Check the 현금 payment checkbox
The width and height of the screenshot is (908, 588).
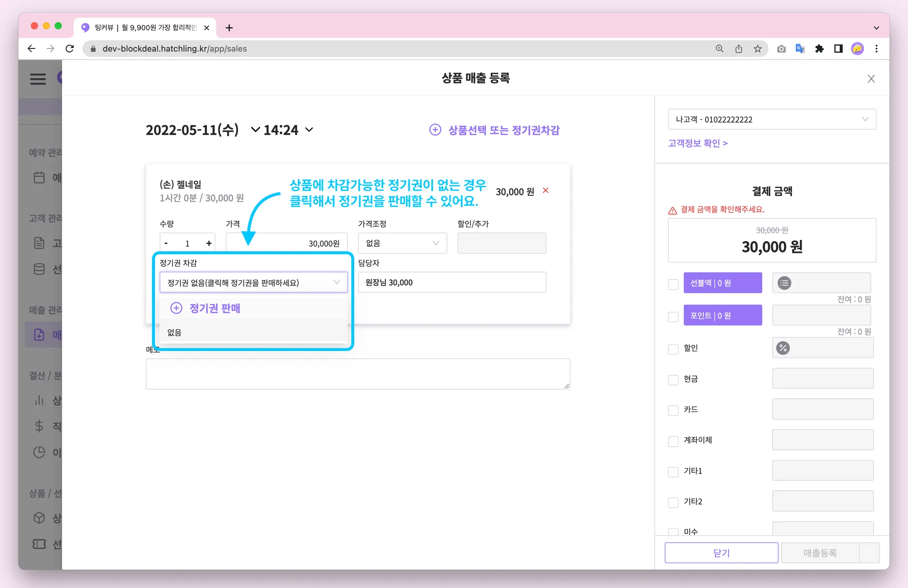pyautogui.click(x=673, y=380)
